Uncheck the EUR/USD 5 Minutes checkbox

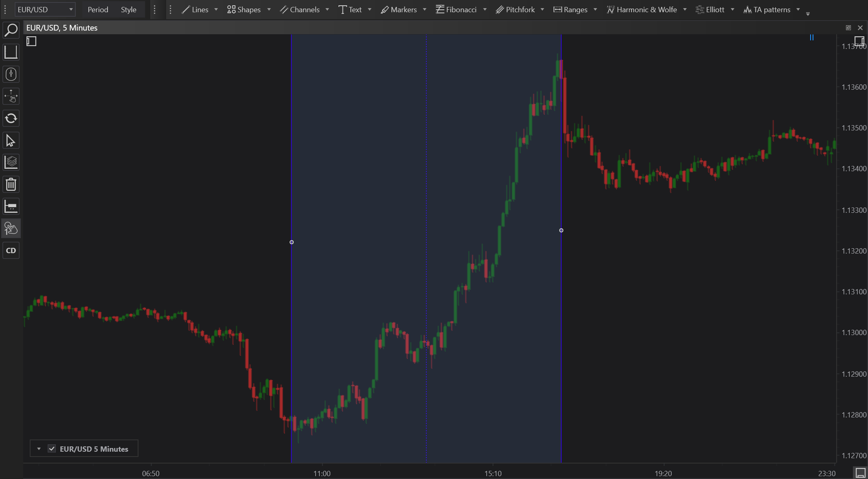pos(52,449)
